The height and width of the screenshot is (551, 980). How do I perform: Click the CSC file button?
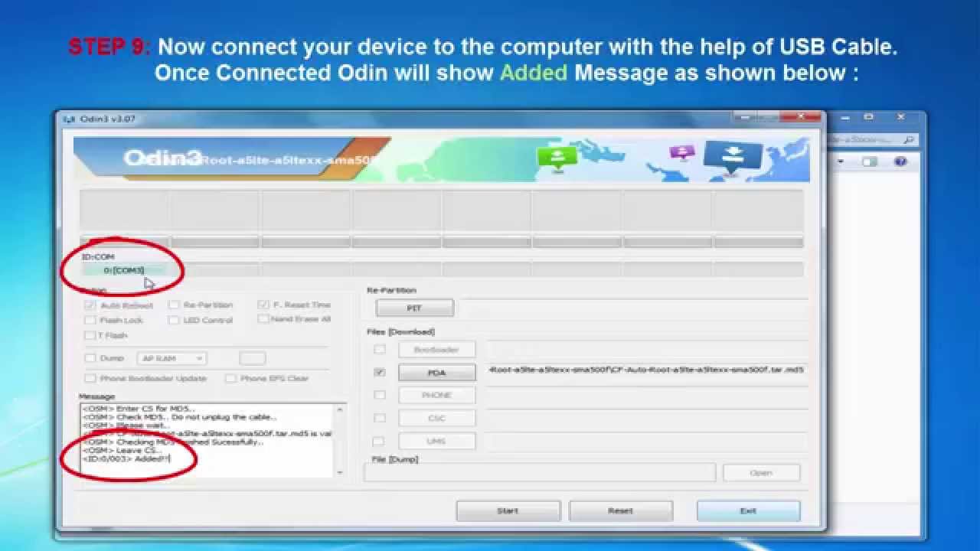[x=436, y=418]
